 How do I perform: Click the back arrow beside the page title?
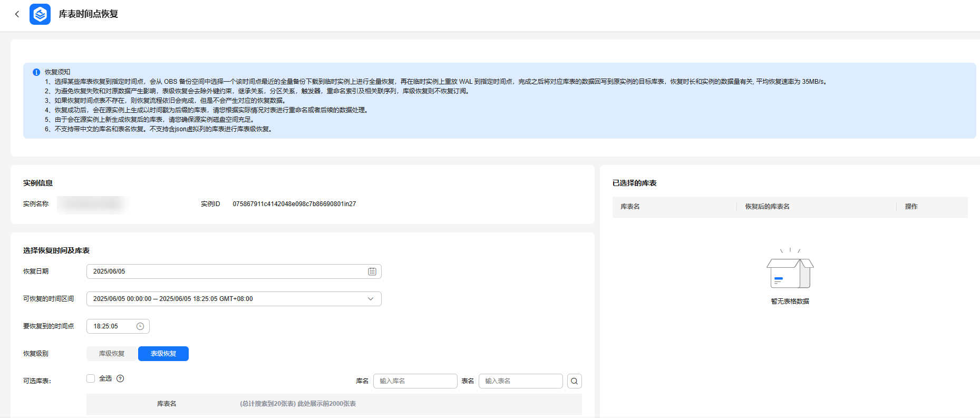tap(17, 14)
